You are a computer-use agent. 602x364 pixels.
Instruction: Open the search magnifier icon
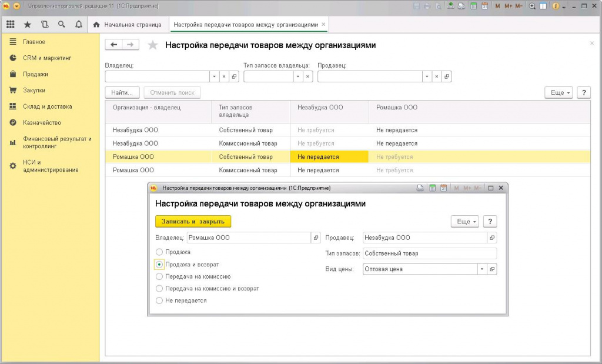click(x=61, y=24)
